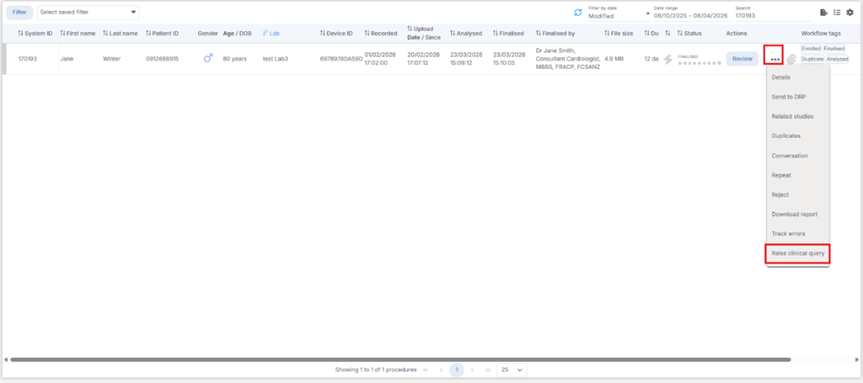Click the Review button
Viewport: 863px width, 383px height.
742,59
